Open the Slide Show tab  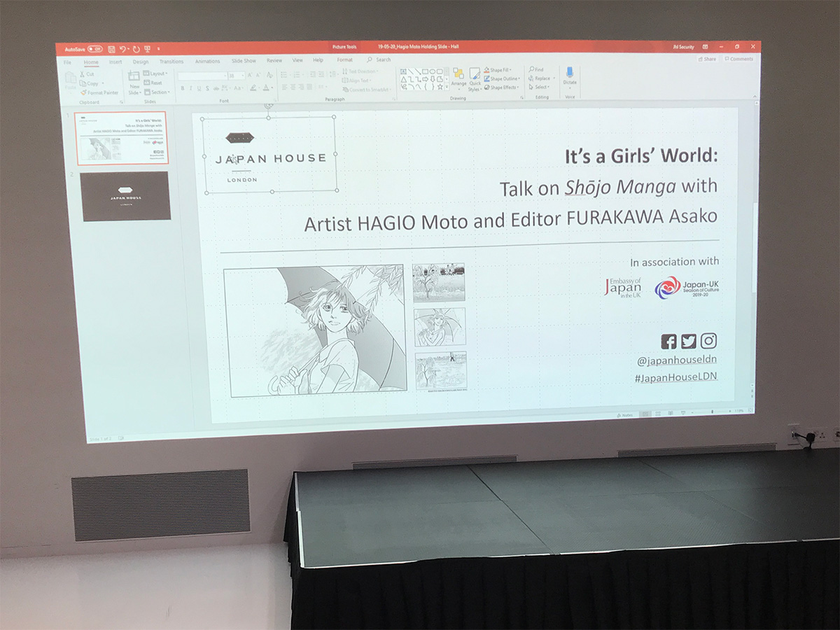click(244, 61)
